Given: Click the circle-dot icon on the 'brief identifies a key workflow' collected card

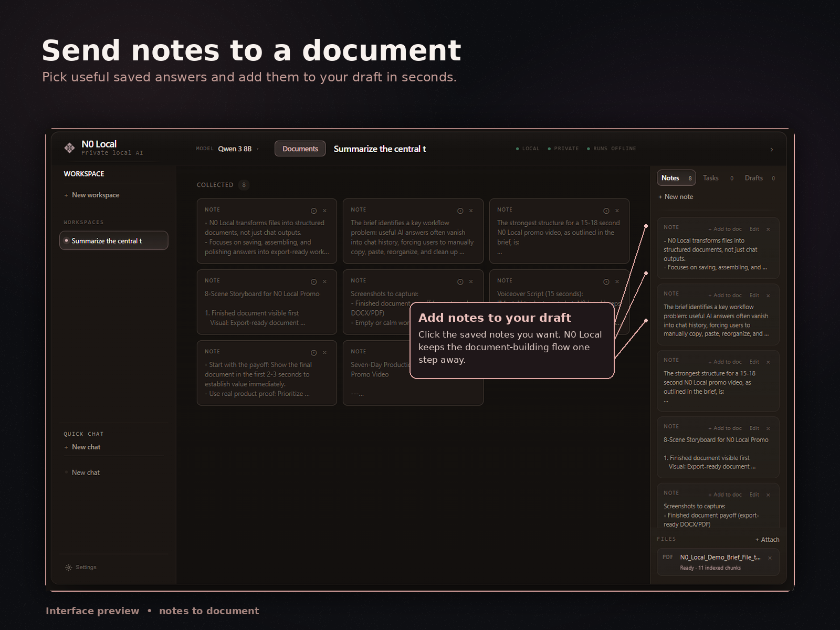Looking at the screenshot, I should coord(460,211).
